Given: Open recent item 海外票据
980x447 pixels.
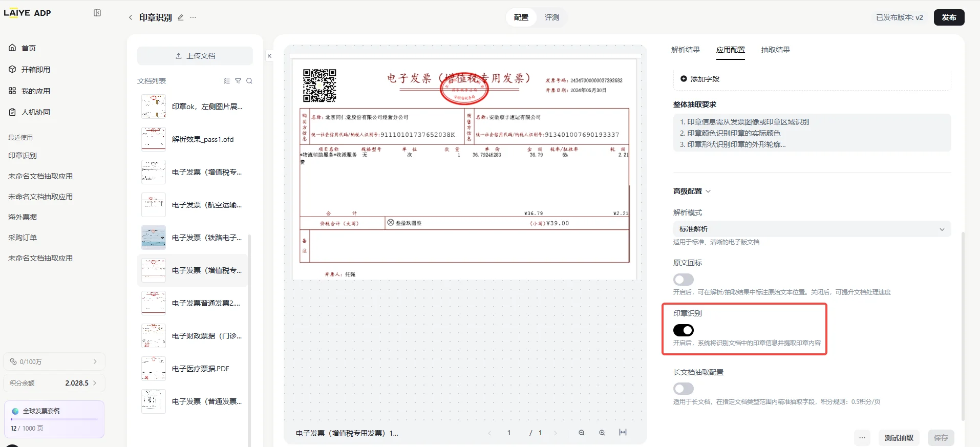Looking at the screenshot, I should pyautogui.click(x=23, y=217).
